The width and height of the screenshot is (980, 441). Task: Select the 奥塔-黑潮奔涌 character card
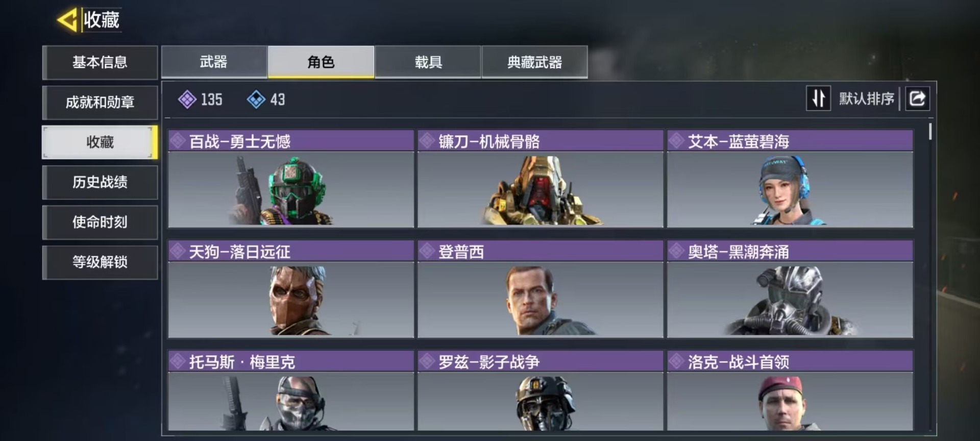[790, 289]
